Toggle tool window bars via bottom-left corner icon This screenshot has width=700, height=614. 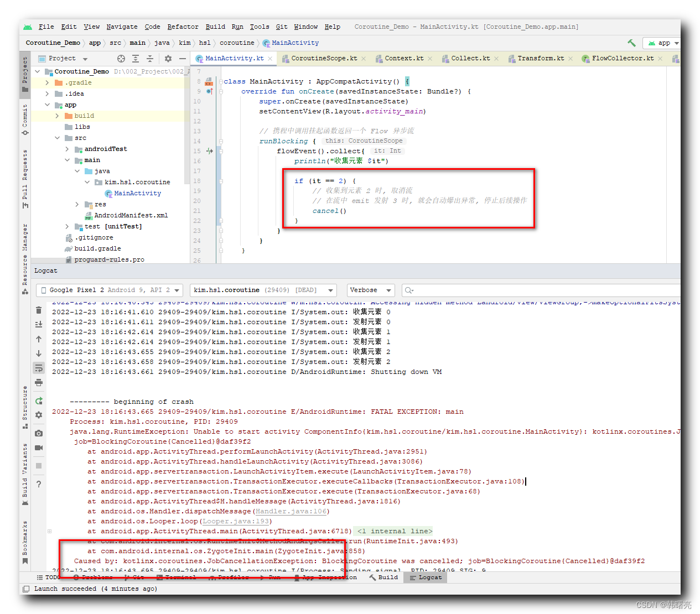point(26,589)
